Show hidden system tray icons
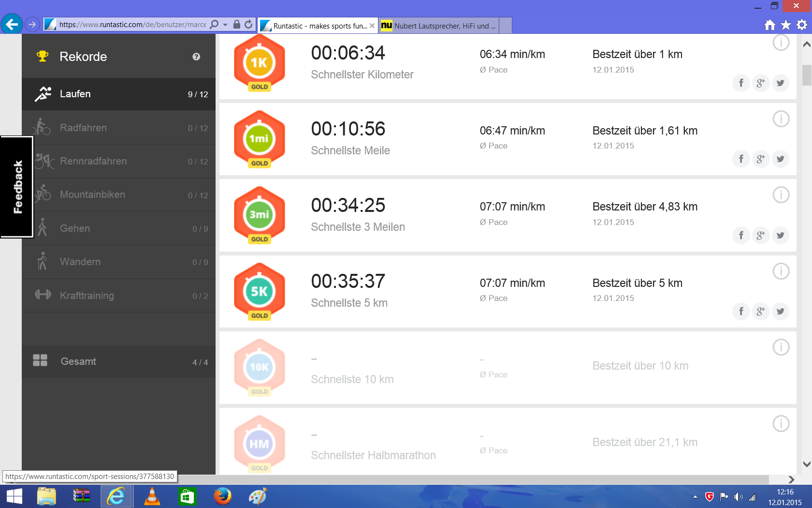The image size is (812, 508). tap(695, 497)
